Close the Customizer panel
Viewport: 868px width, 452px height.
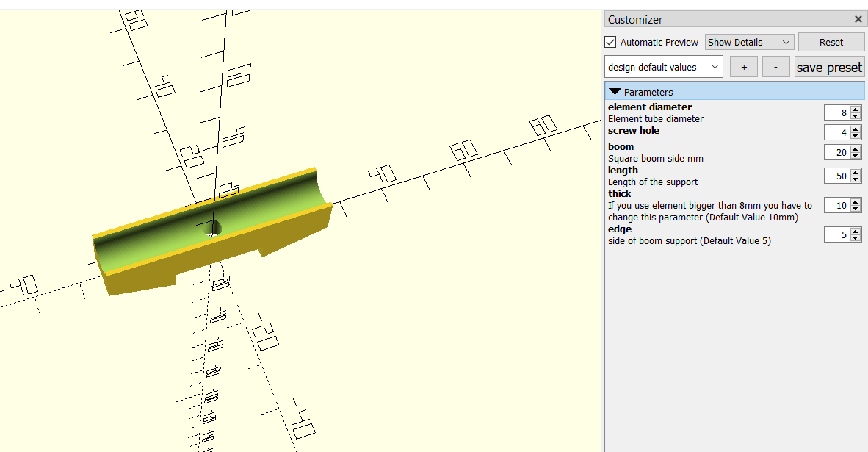pos(858,20)
